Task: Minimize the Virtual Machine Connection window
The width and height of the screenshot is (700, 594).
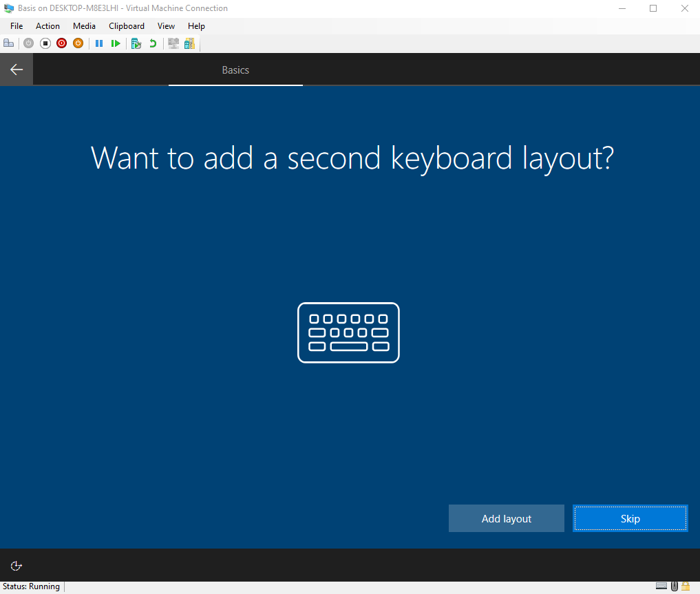Action: pos(622,8)
